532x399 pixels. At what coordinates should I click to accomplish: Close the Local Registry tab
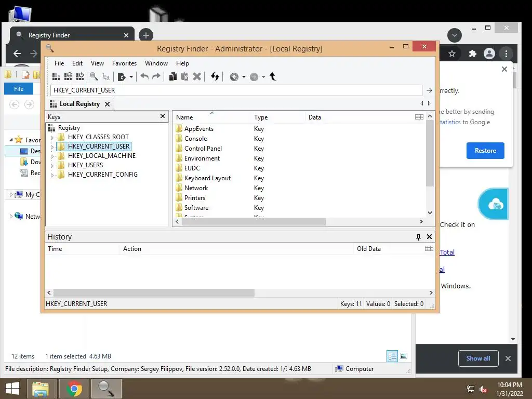(x=107, y=104)
